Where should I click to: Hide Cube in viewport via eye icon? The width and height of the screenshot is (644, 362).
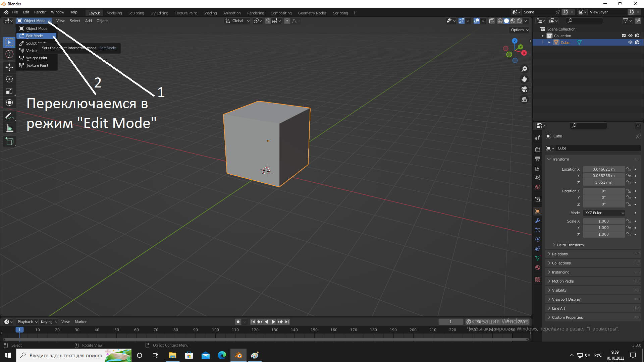[x=630, y=42]
